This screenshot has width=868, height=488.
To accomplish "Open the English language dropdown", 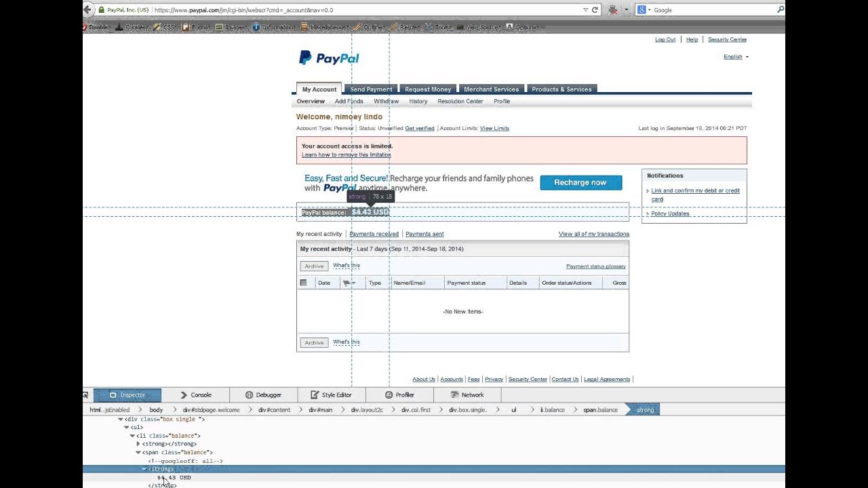I will [736, 57].
